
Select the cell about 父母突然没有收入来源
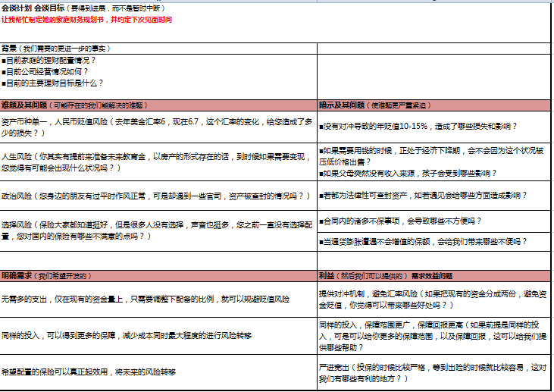tap(432, 173)
